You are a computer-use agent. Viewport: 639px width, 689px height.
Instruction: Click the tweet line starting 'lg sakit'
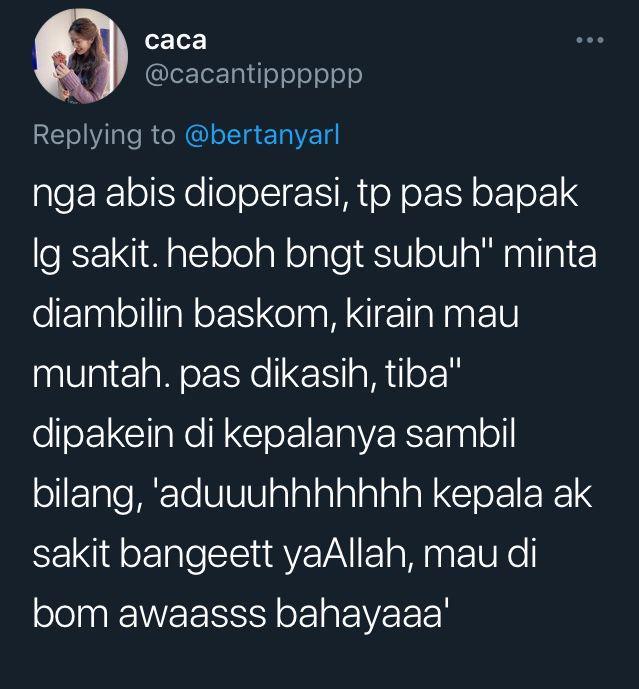315,254
